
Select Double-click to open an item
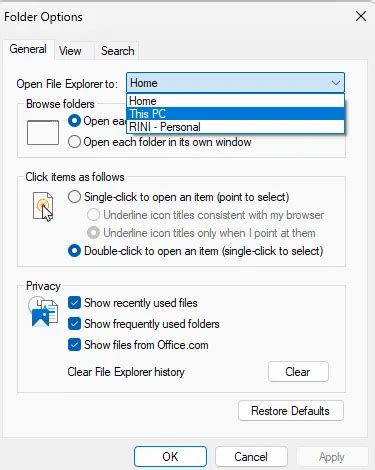pos(74,251)
